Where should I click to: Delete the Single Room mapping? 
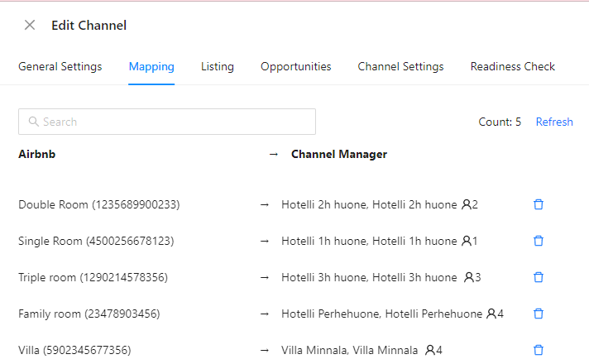coord(539,241)
